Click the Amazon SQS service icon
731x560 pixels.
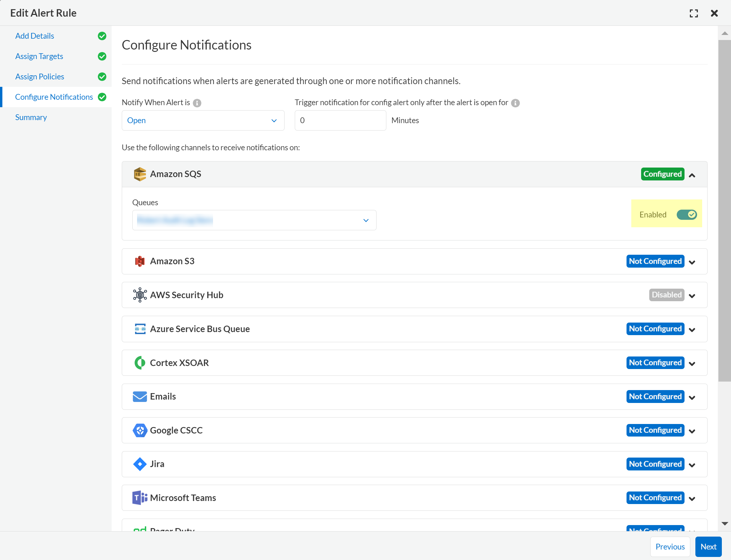click(x=140, y=174)
